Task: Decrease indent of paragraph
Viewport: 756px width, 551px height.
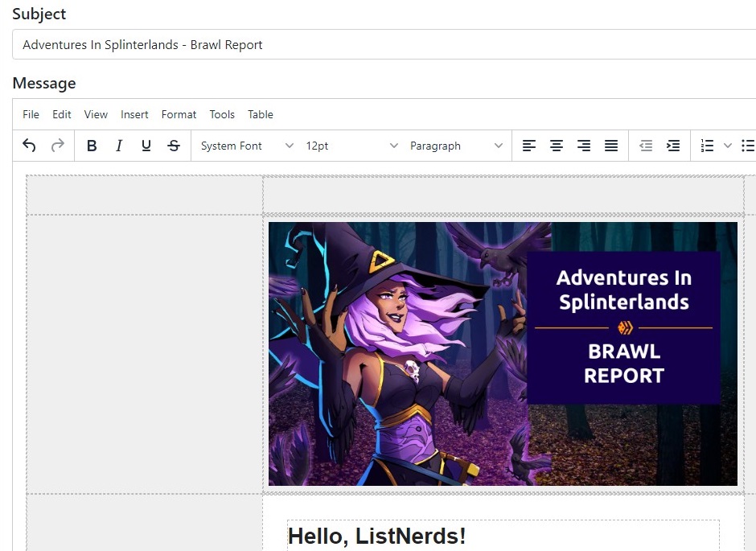Action: pyautogui.click(x=646, y=146)
